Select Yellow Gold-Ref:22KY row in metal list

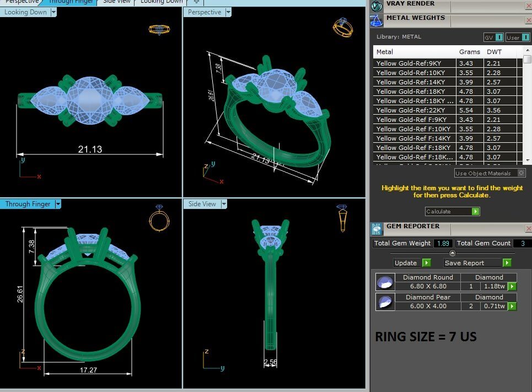(415, 110)
